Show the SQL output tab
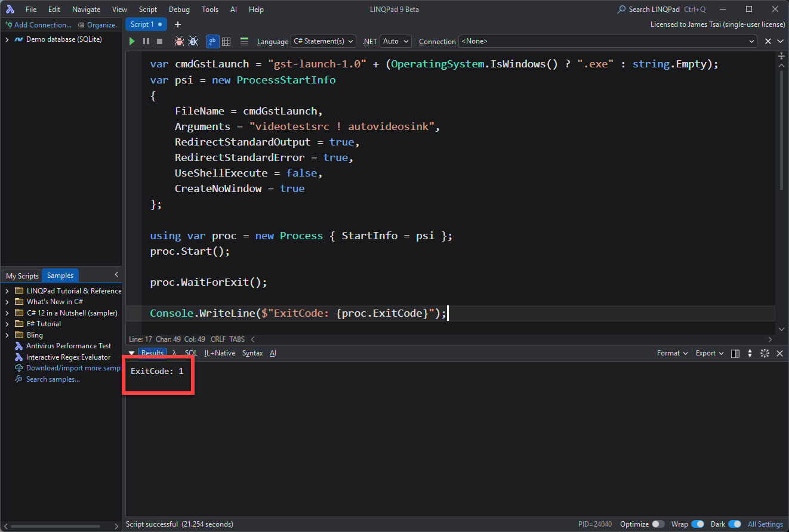The image size is (789, 532). point(191,353)
